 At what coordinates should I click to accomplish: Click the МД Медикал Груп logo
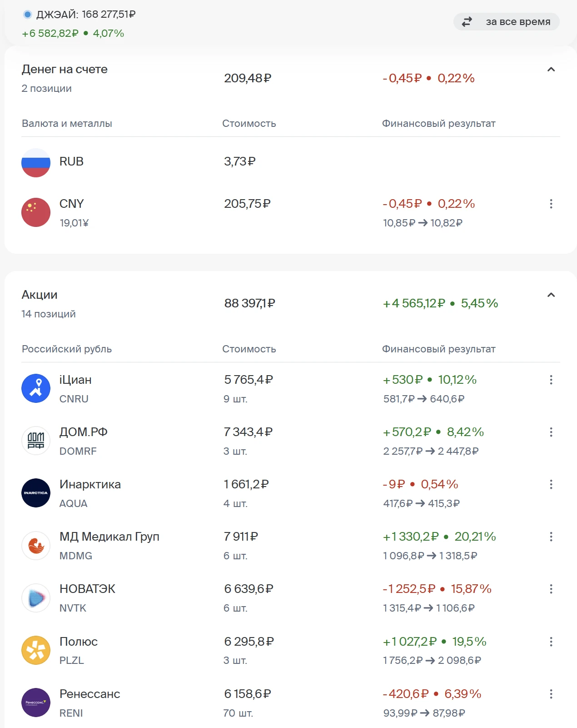coord(36,546)
